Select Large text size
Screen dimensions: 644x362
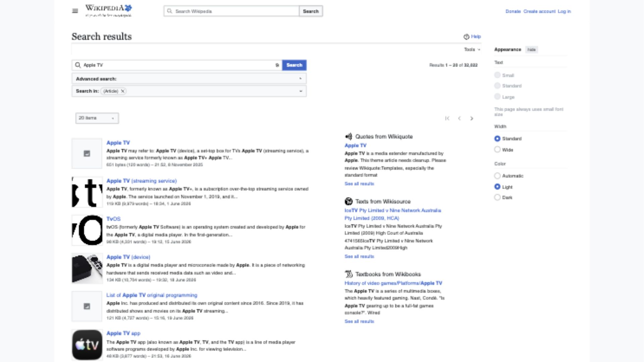pyautogui.click(x=497, y=97)
